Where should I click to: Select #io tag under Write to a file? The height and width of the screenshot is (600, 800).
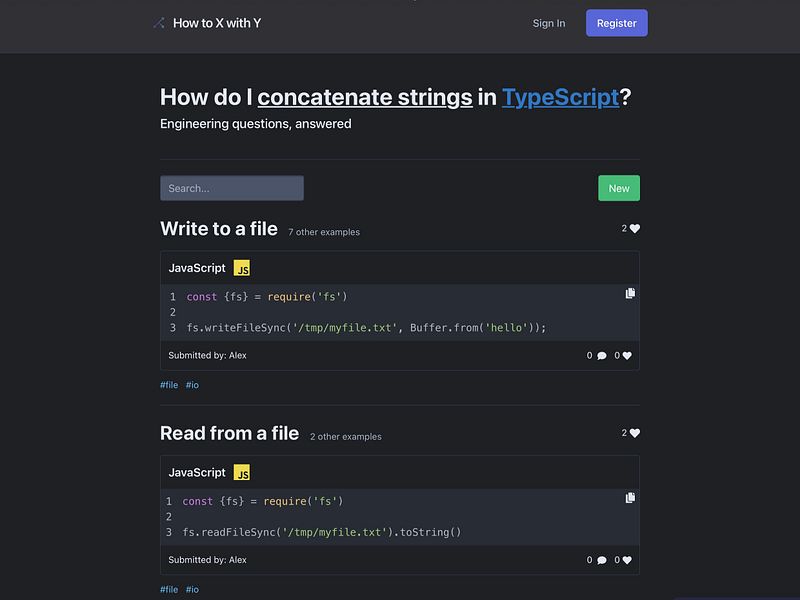click(x=192, y=385)
